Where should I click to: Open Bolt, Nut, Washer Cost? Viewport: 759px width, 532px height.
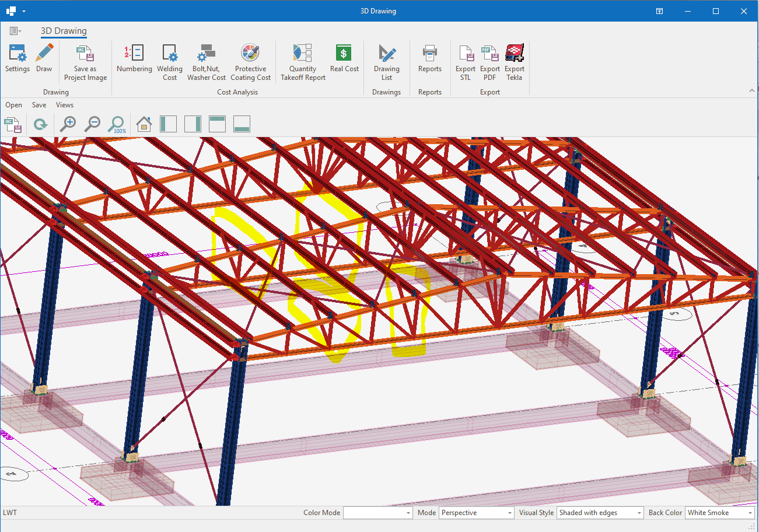point(206,62)
